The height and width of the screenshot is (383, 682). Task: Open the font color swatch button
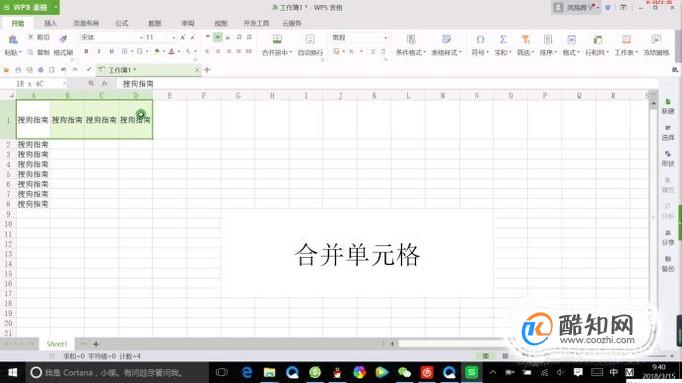pos(171,51)
